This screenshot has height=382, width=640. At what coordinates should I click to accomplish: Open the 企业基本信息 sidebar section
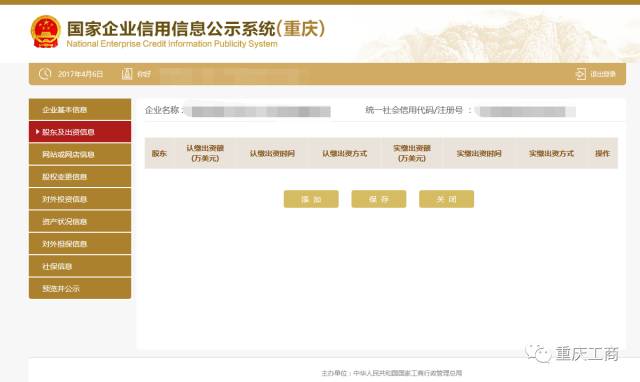80,109
